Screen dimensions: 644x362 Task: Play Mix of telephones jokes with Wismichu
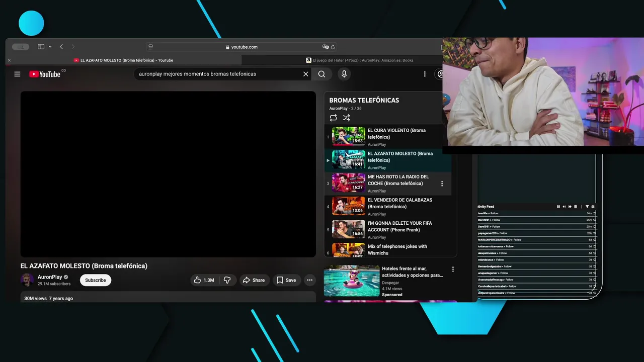tap(387, 249)
